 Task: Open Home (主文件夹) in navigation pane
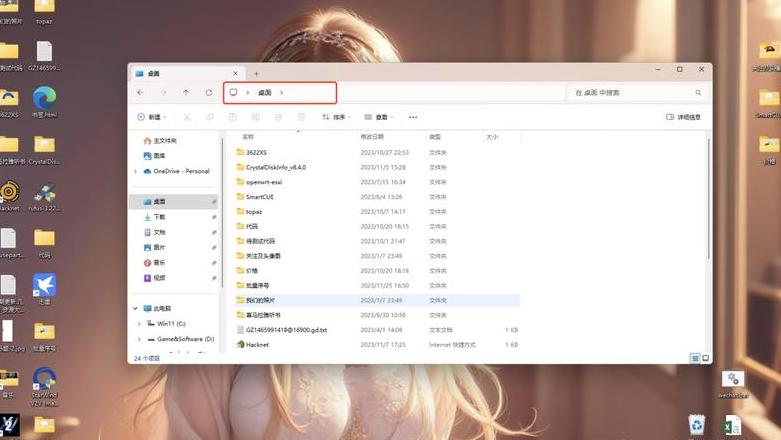160,141
